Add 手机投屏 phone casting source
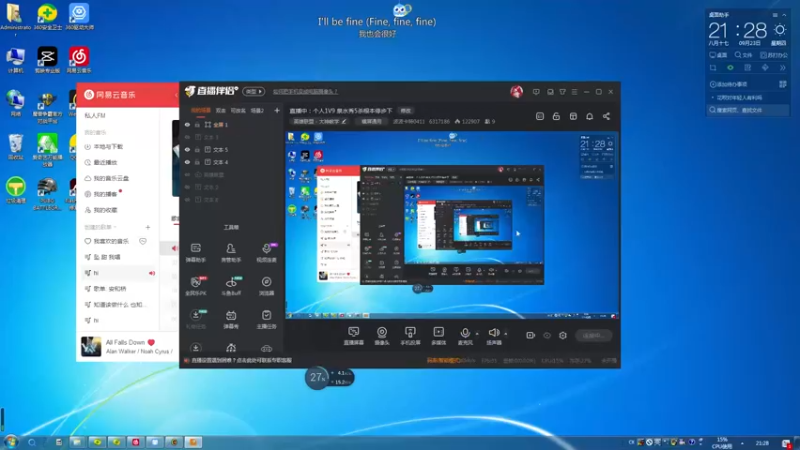Viewport: 800px width, 450px height. pyautogui.click(x=410, y=336)
